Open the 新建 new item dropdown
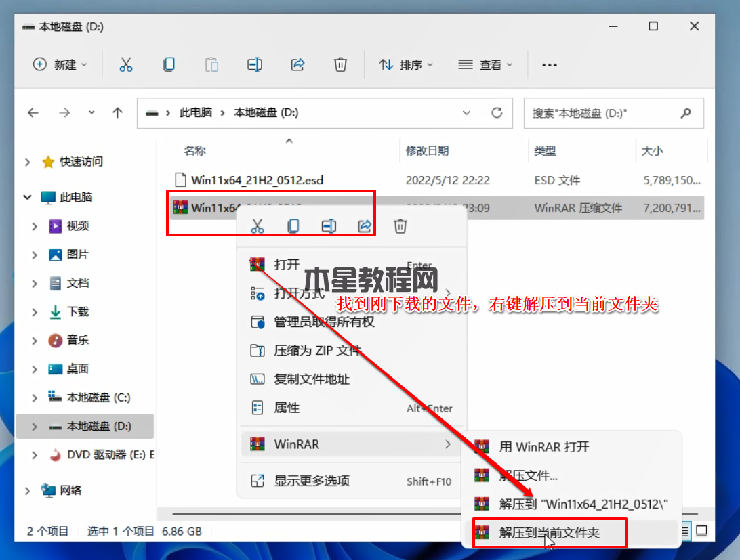Viewport: 740px width, 560px height. tap(60, 64)
